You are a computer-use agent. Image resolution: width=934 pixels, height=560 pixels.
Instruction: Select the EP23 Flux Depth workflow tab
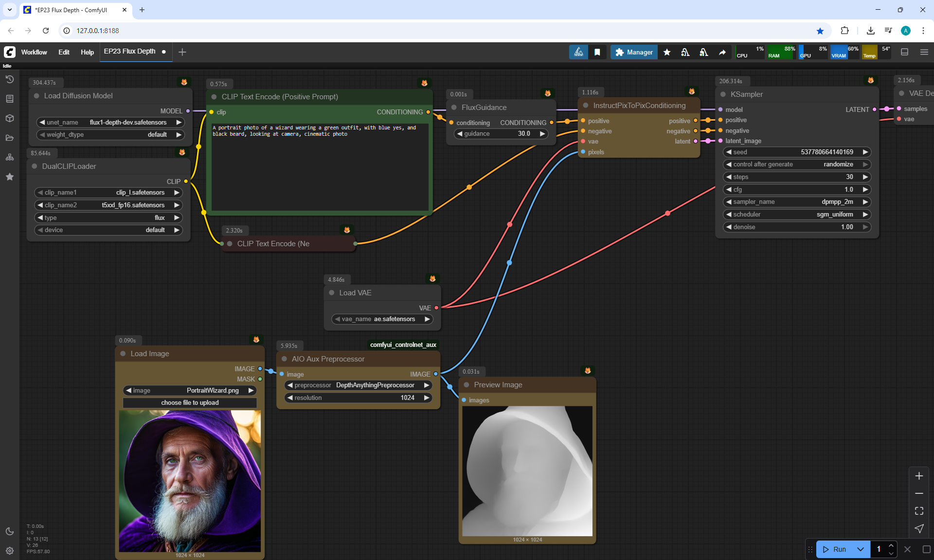click(130, 52)
